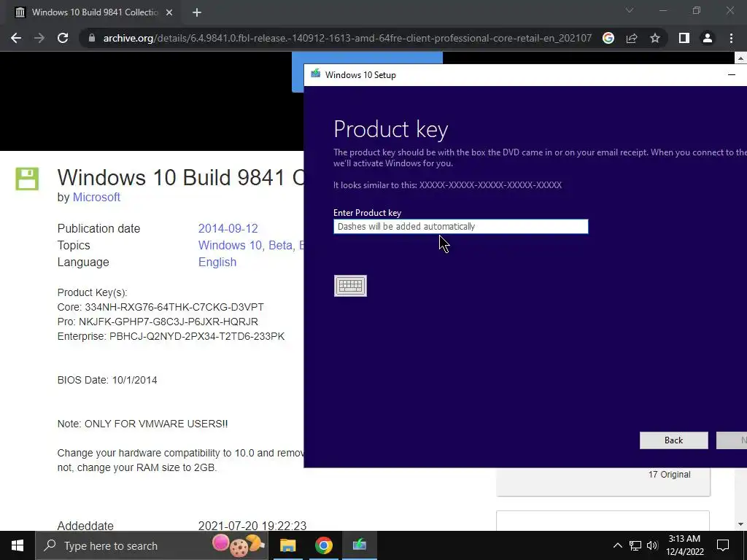Viewport: 747px width, 560px height.
Task: Click the page scrollbar up arrow
Action: click(740, 58)
